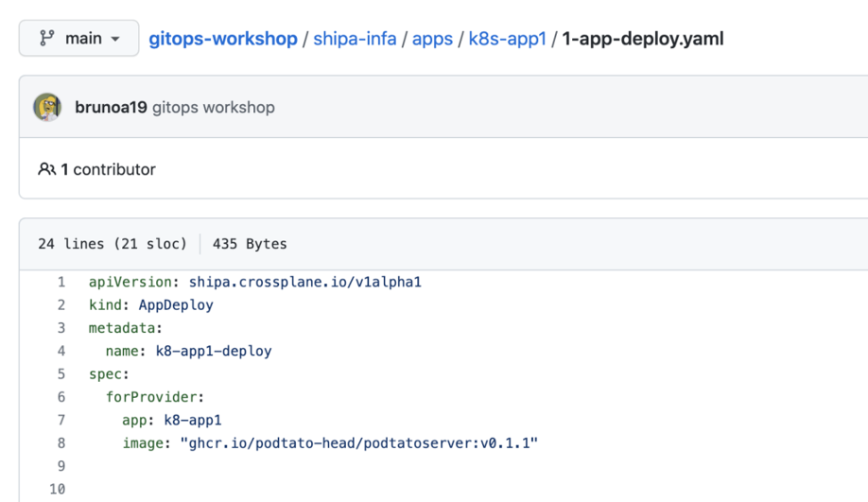Click the brunoa19 avatar image
This screenshot has width=868, height=502.
[x=47, y=107]
